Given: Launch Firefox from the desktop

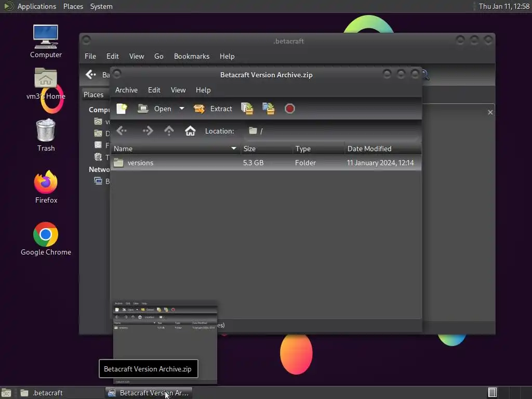Looking at the screenshot, I should click(46, 187).
